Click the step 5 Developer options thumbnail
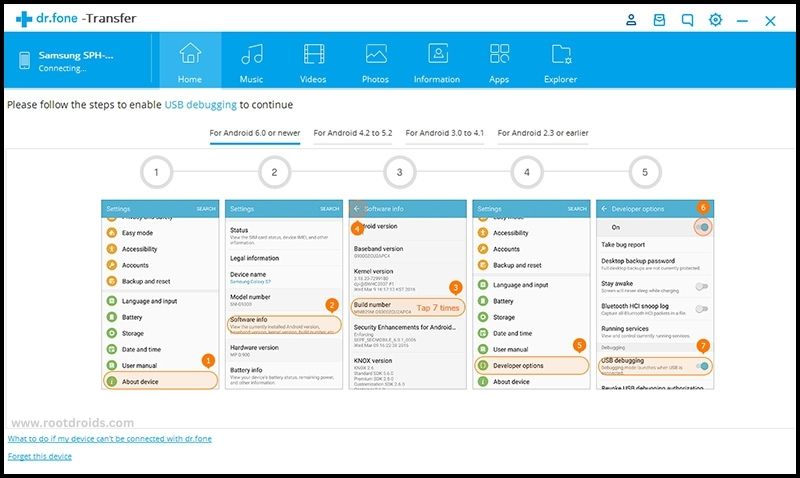The height and width of the screenshot is (478, 800). (655, 294)
